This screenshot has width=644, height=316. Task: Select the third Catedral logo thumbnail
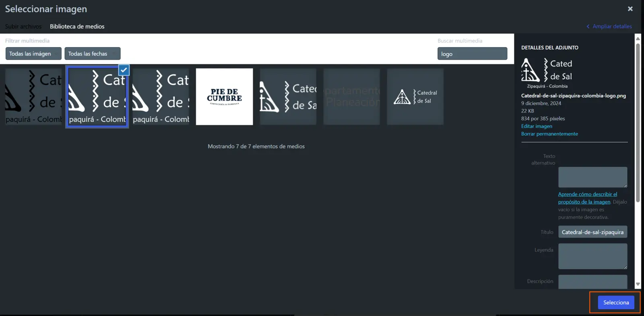point(161,97)
